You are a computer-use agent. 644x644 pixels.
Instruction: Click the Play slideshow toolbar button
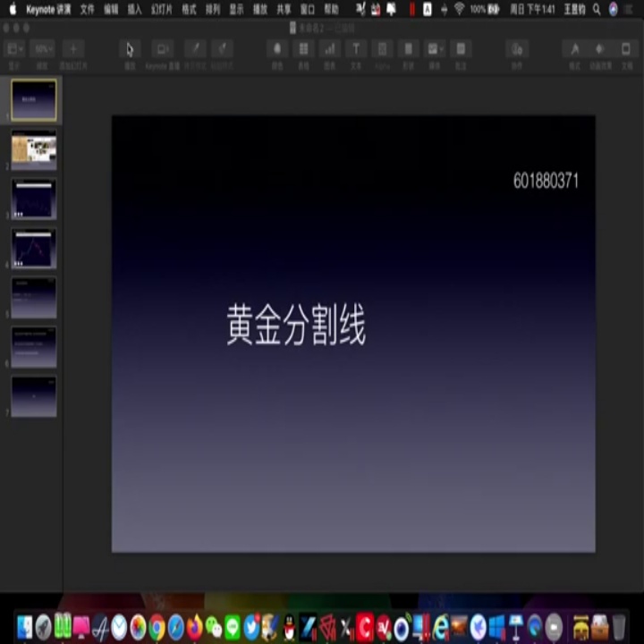click(130, 49)
